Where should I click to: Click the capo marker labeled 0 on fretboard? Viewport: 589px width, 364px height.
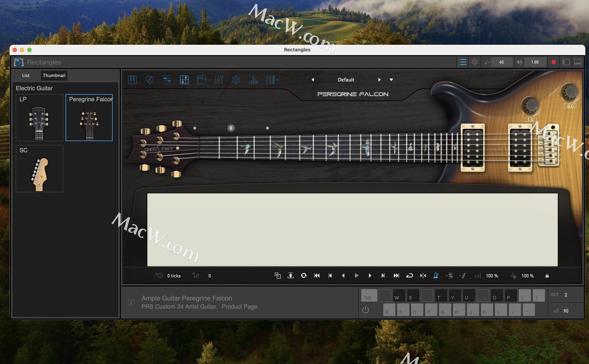[x=231, y=128]
